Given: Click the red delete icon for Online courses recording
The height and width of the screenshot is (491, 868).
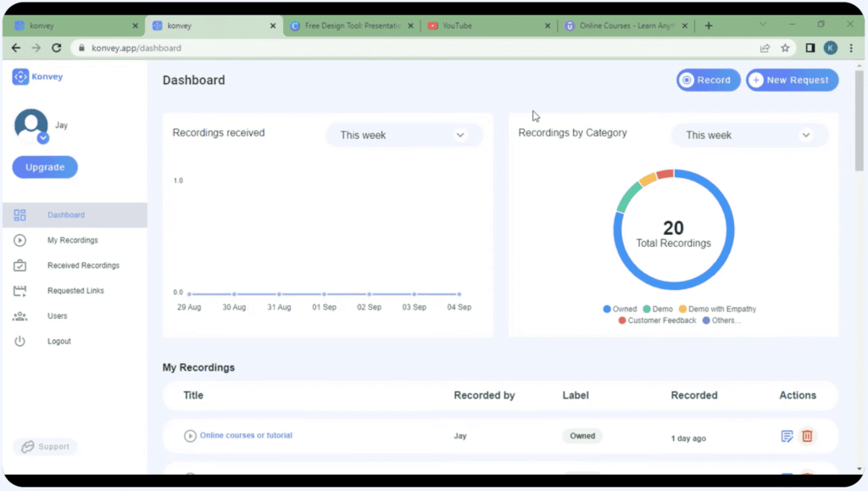Looking at the screenshot, I should (807, 436).
